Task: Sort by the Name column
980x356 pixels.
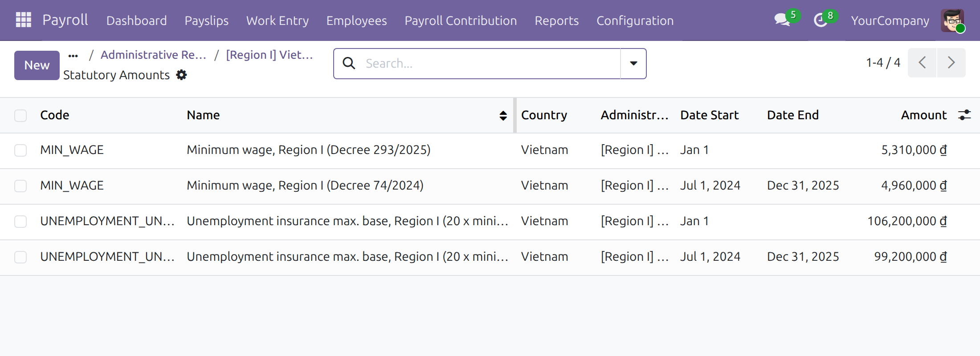Action: point(203,115)
